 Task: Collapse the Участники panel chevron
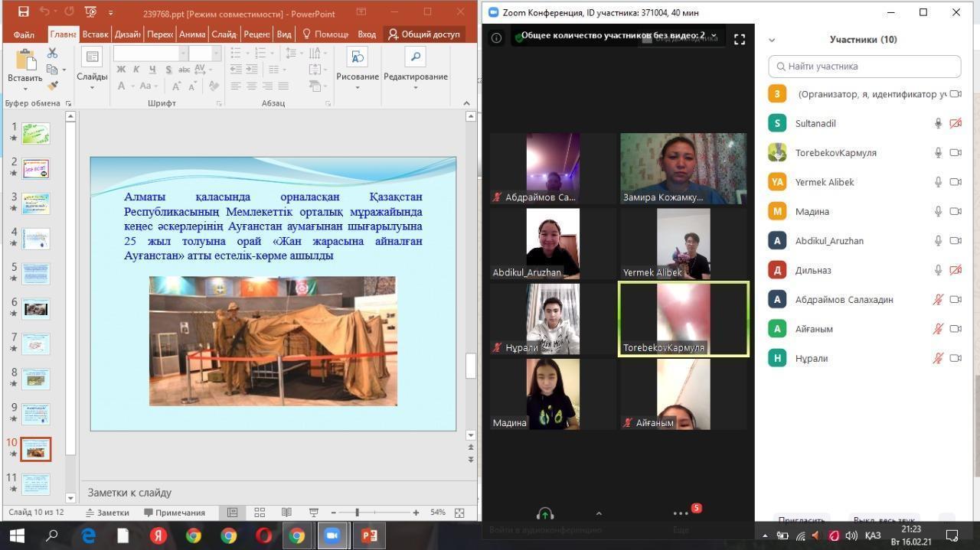(772, 40)
